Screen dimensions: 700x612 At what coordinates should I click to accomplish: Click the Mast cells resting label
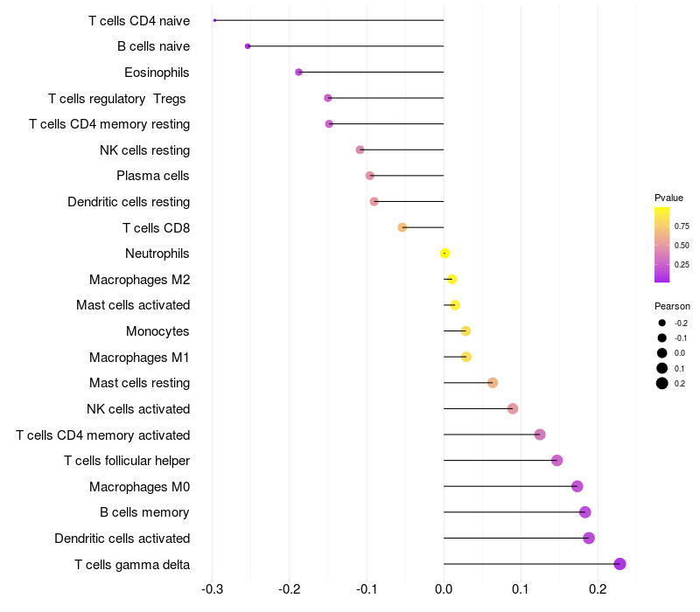tap(139, 383)
